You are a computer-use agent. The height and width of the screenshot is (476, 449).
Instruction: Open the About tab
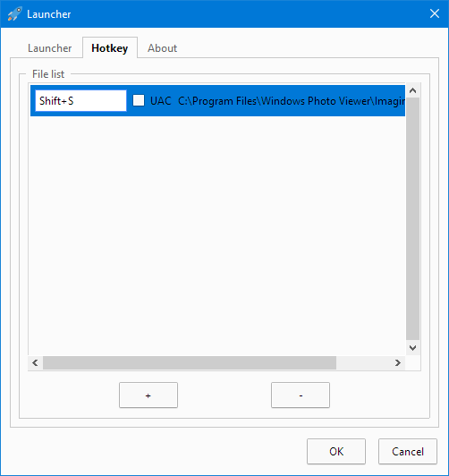162,48
